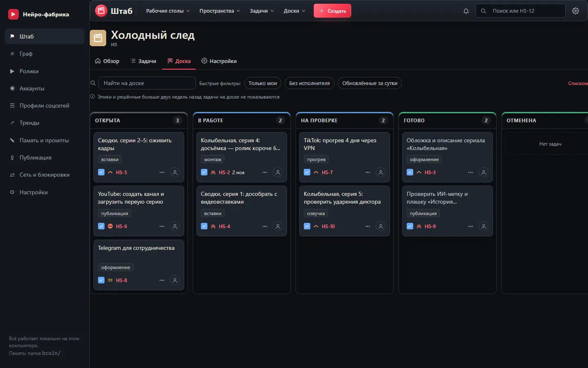Expand the Доски dropdown
The height and width of the screenshot is (368, 588).
tap(294, 11)
